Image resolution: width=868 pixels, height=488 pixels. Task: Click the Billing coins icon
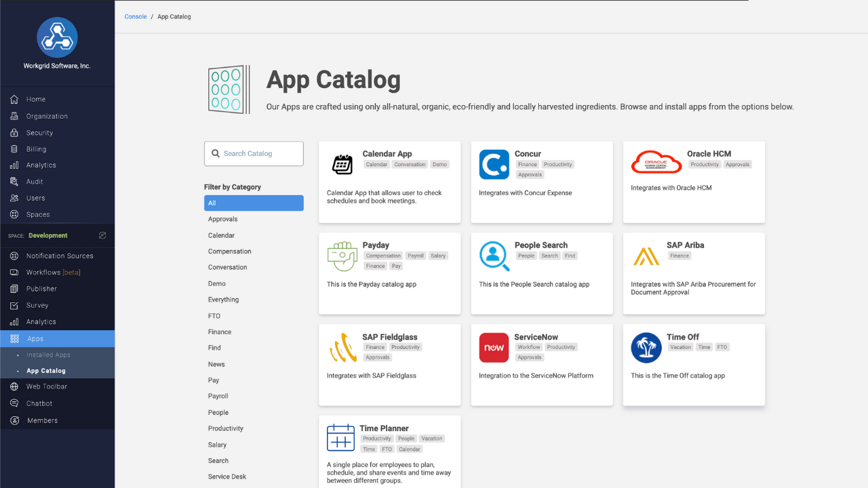coord(14,149)
